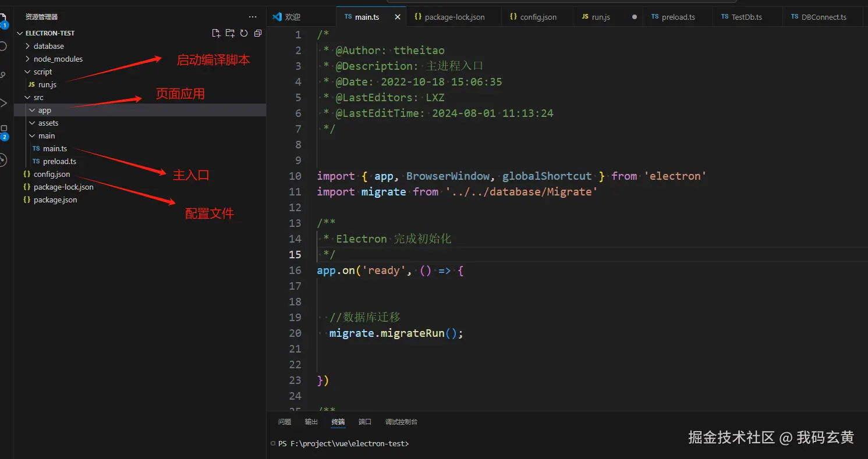
Task: Collapse all folders in the explorer
Action: point(258,33)
